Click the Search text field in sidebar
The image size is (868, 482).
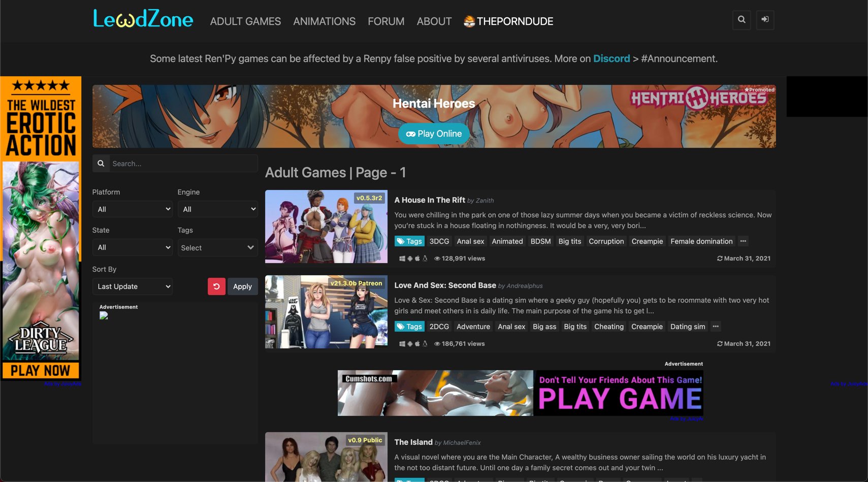pyautogui.click(x=183, y=164)
